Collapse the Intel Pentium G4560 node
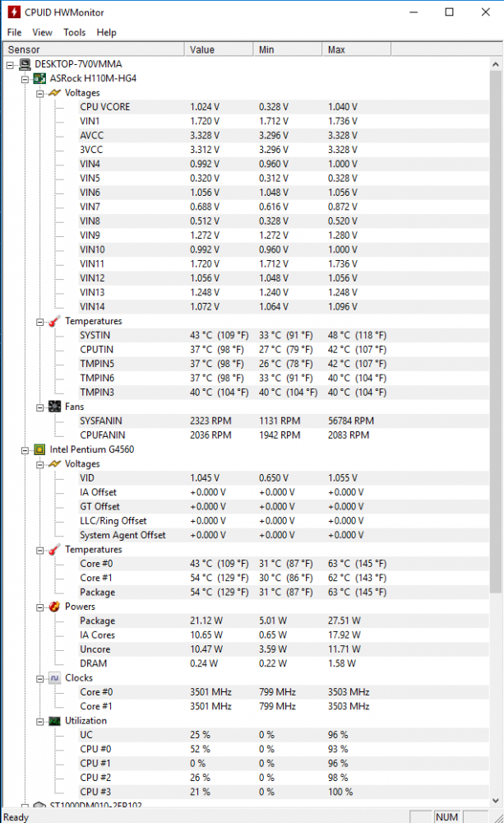This screenshot has height=823, width=504. coord(25,450)
